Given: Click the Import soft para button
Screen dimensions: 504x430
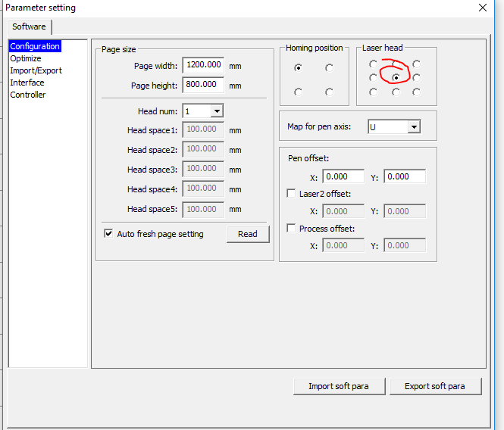Looking at the screenshot, I should coord(339,386).
